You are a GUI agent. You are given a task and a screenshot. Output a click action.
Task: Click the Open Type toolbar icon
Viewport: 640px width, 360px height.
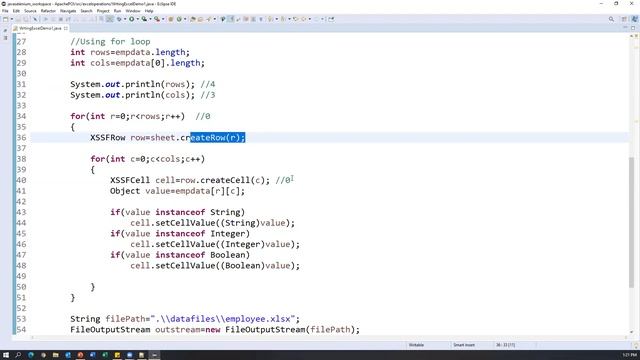(x=193, y=19)
